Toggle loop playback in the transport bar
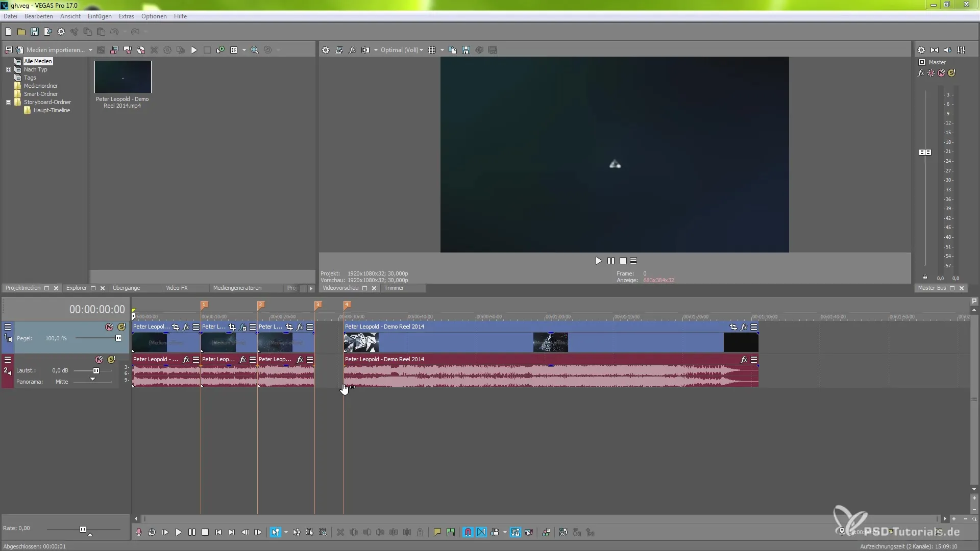 pyautogui.click(x=152, y=532)
